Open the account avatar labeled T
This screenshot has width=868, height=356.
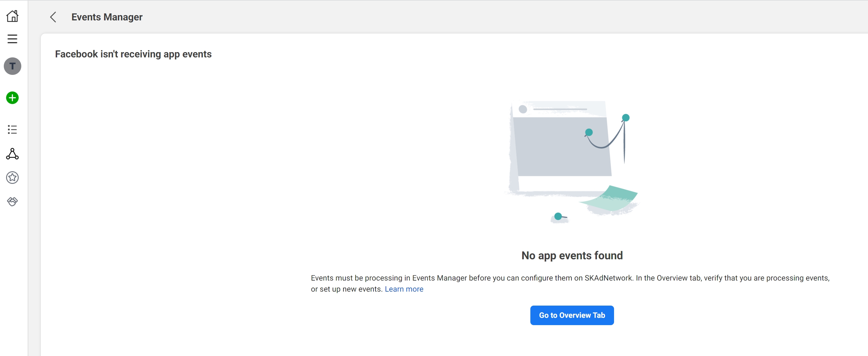13,66
